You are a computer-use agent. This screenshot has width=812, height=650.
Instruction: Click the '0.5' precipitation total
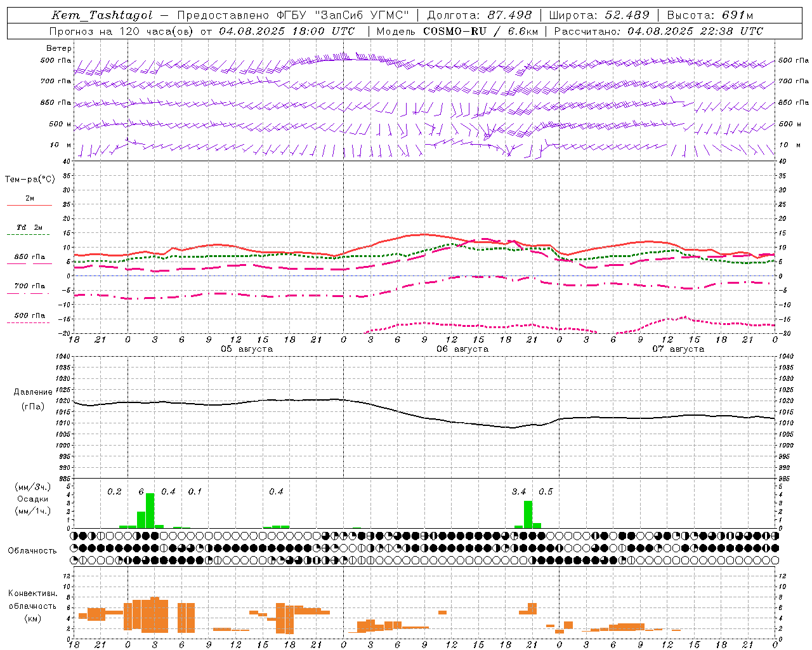click(x=546, y=492)
